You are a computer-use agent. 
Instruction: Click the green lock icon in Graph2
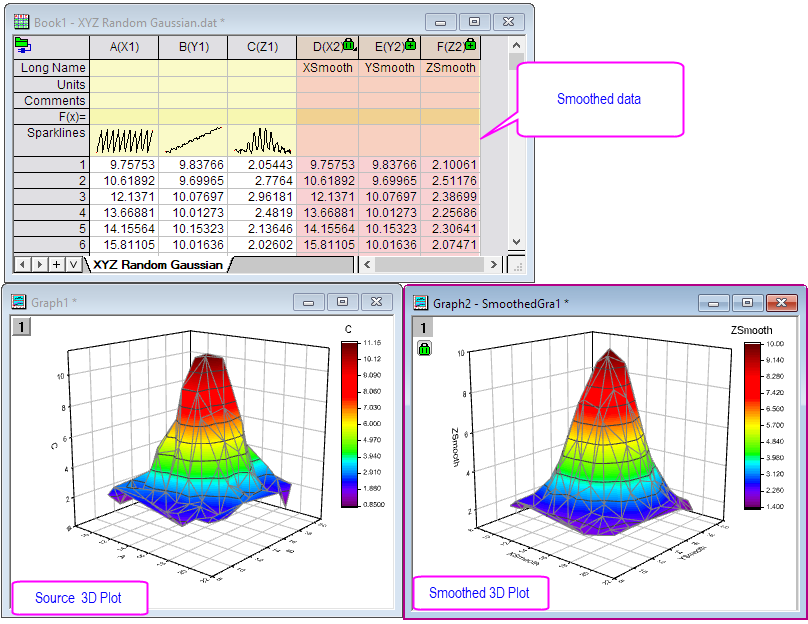[424, 348]
